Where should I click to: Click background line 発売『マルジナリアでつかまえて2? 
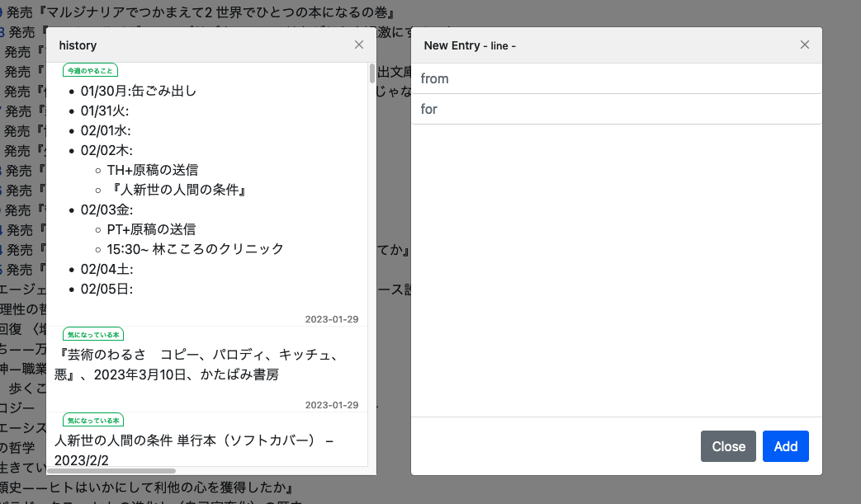click(201, 12)
